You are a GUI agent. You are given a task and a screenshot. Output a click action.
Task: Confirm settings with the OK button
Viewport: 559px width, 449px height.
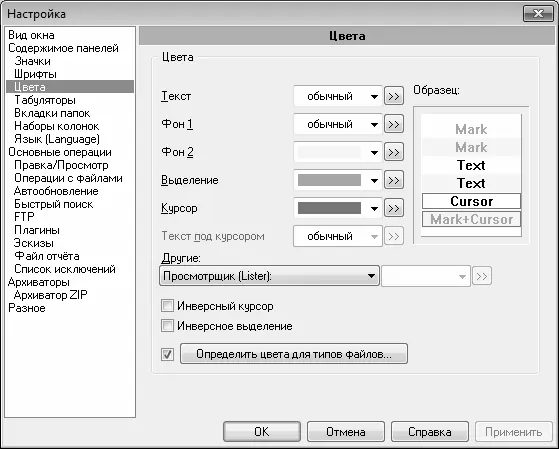click(x=262, y=432)
